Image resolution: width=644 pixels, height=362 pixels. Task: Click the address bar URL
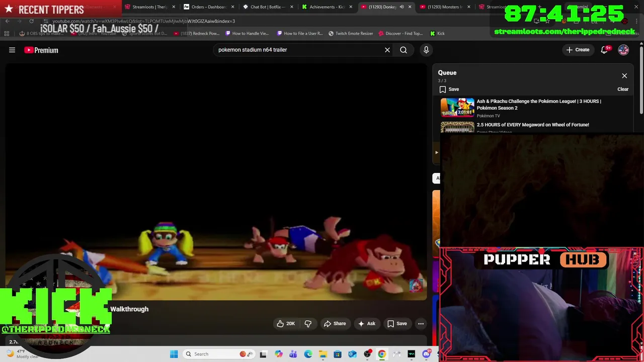tap(143, 21)
